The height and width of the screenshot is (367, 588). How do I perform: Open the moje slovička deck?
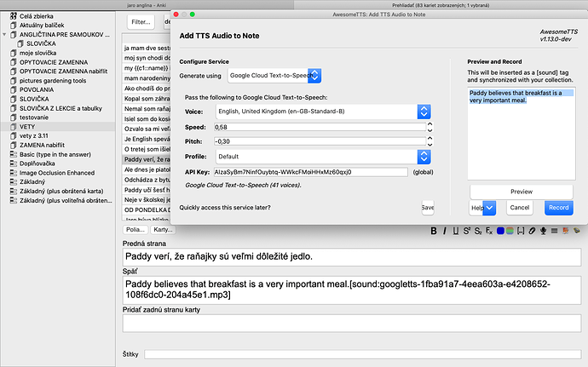(37, 53)
